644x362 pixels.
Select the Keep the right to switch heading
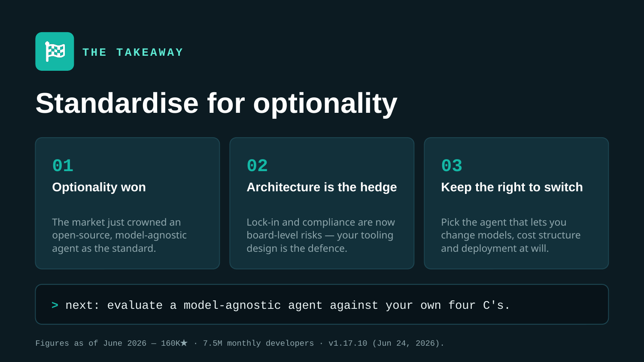512,187
